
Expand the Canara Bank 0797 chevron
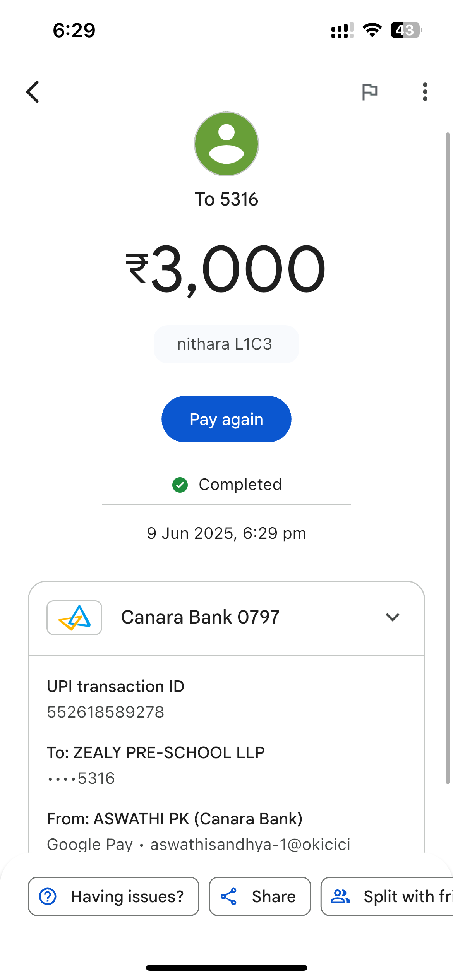(392, 617)
